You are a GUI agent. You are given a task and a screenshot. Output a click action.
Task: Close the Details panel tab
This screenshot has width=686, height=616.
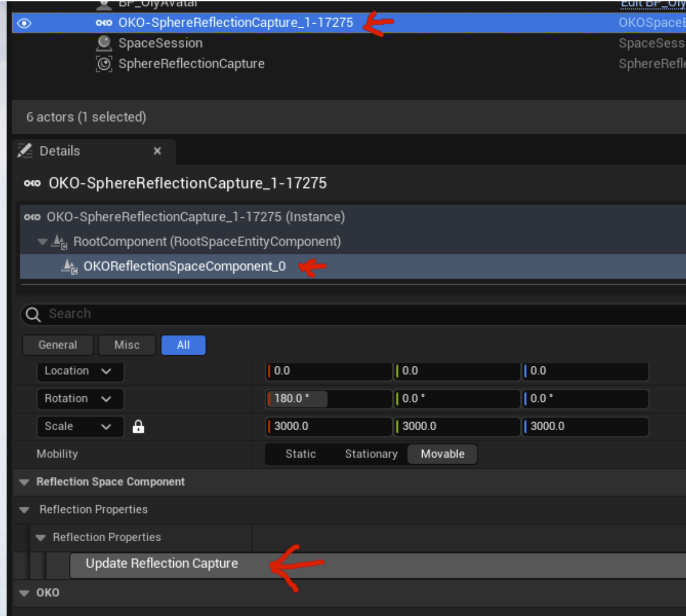point(157,151)
